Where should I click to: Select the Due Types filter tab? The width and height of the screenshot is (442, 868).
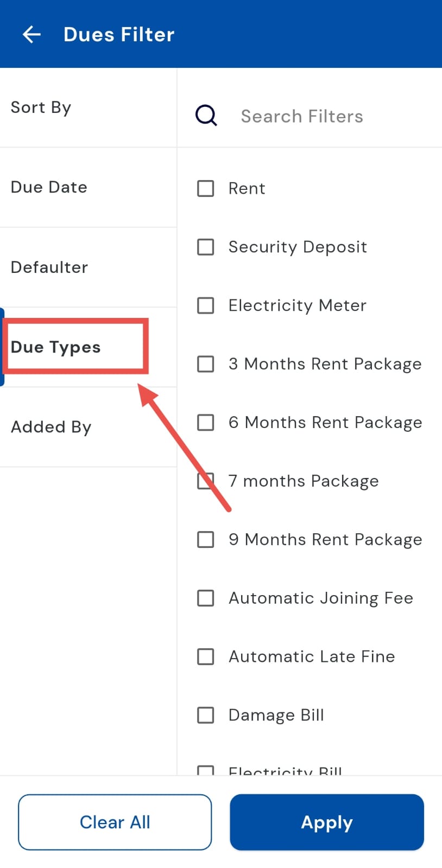[56, 347]
